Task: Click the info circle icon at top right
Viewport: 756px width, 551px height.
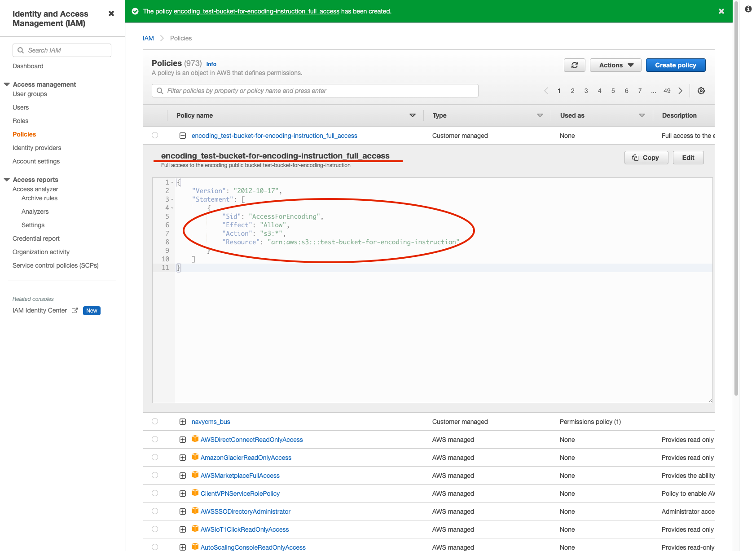Action: tap(748, 9)
